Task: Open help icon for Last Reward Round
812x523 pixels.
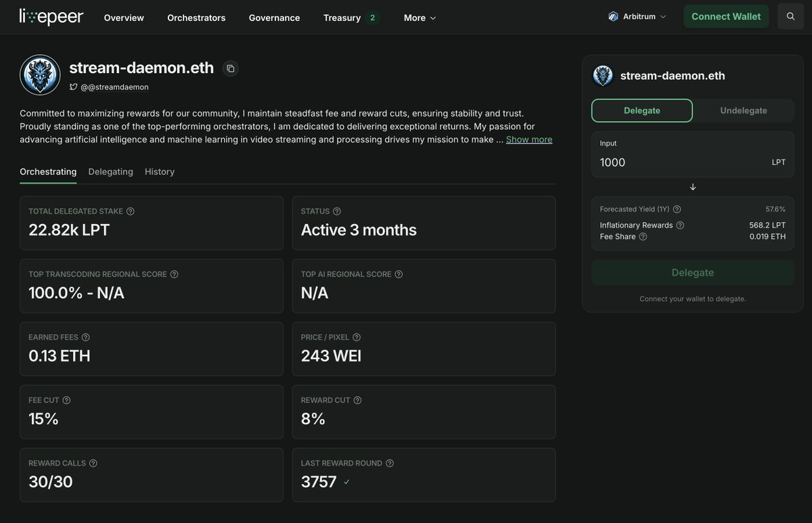Action: [390, 463]
